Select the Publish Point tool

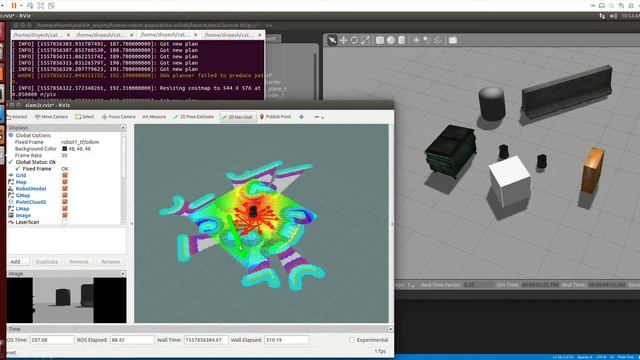[x=276, y=117]
